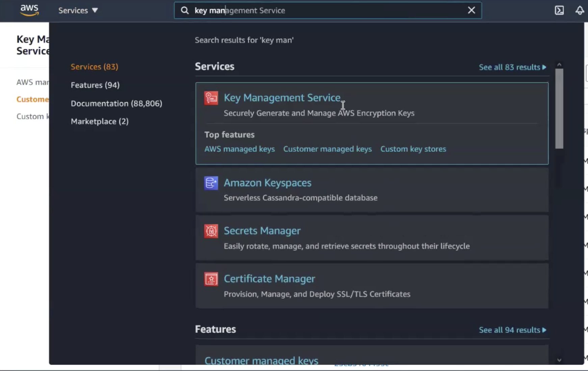Open the Services menu
Screen dimensions: 588x371
(x=78, y=10)
